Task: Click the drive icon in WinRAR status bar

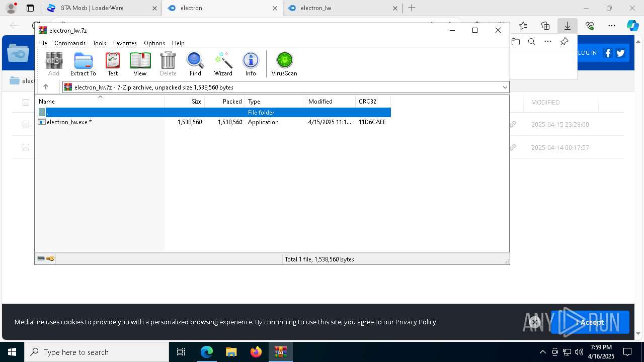Action: coord(41,258)
